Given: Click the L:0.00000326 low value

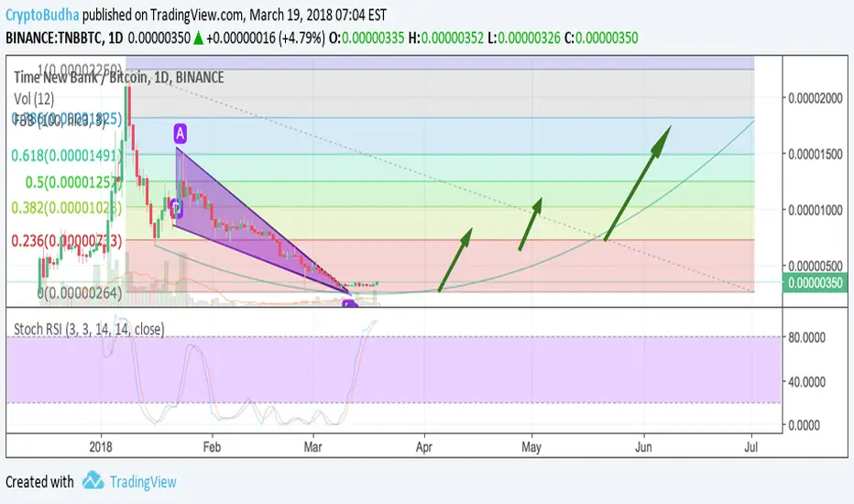Looking at the screenshot, I should [524, 38].
